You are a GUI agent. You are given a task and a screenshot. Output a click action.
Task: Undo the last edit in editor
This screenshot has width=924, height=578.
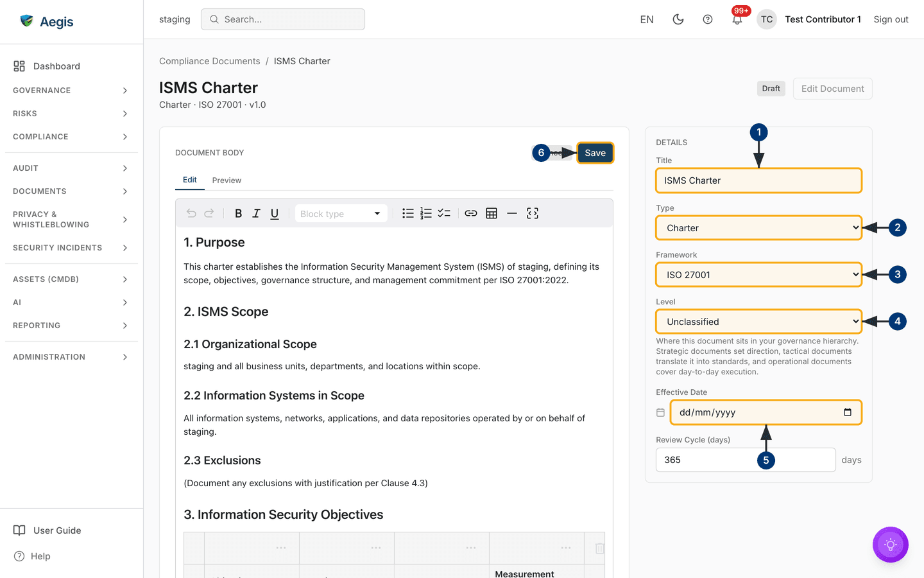point(191,213)
